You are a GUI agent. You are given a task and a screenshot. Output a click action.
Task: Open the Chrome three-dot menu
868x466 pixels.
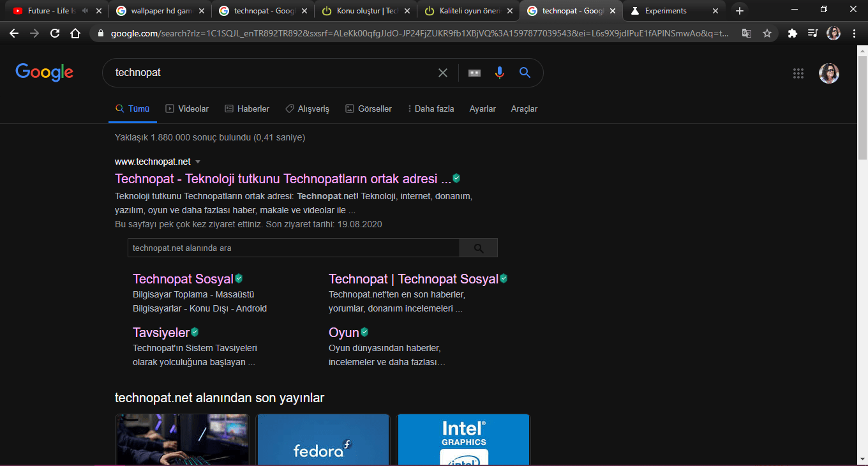pyautogui.click(x=854, y=34)
